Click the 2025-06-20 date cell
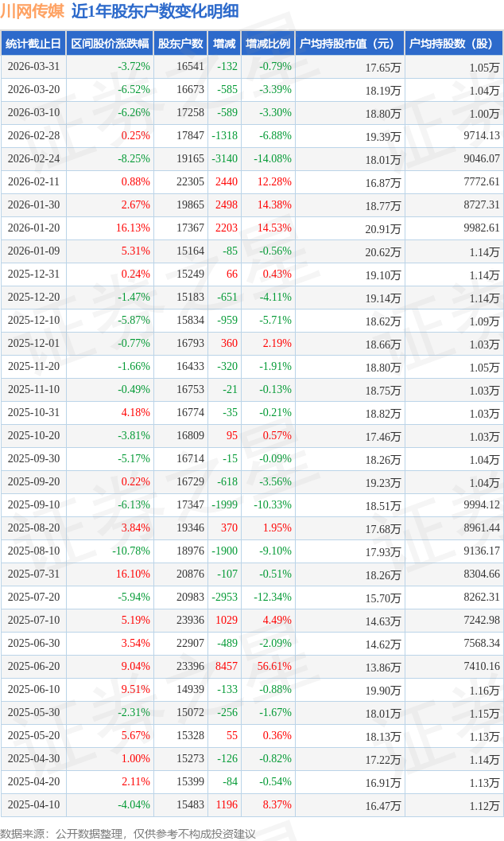Screen dimensions: 504x841 tap(33, 667)
